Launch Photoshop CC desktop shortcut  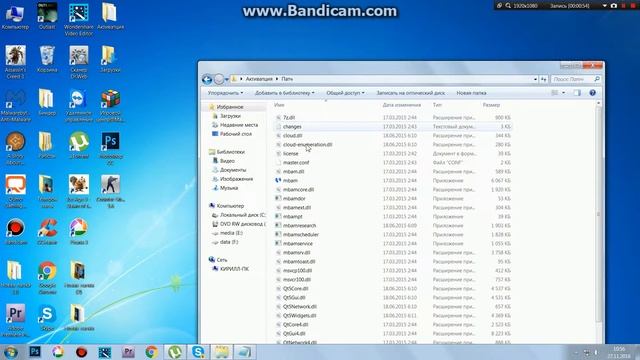click(x=110, y=149)
